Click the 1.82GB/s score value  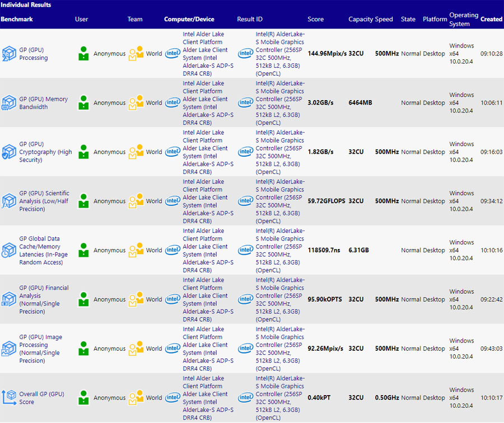tap(320, 152)
